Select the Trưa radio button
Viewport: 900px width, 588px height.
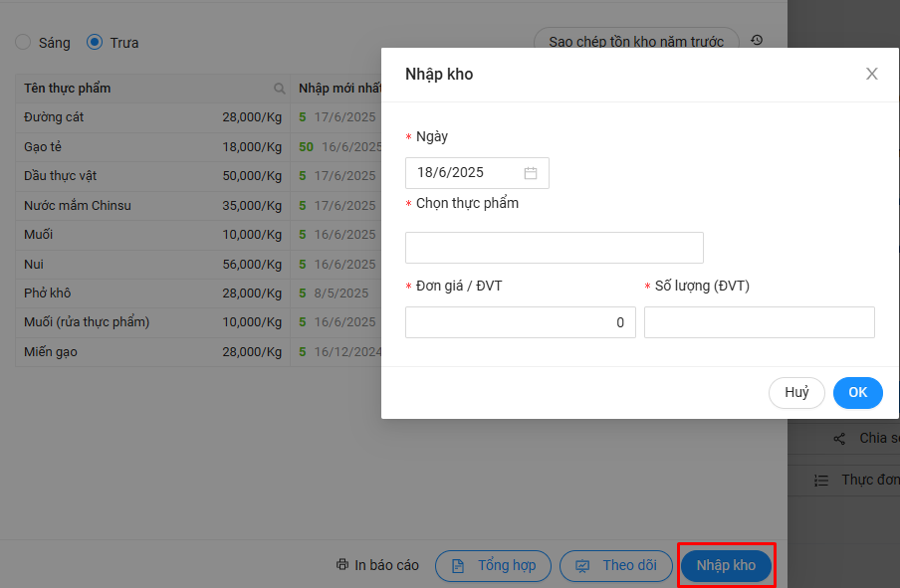pos(95,43)
